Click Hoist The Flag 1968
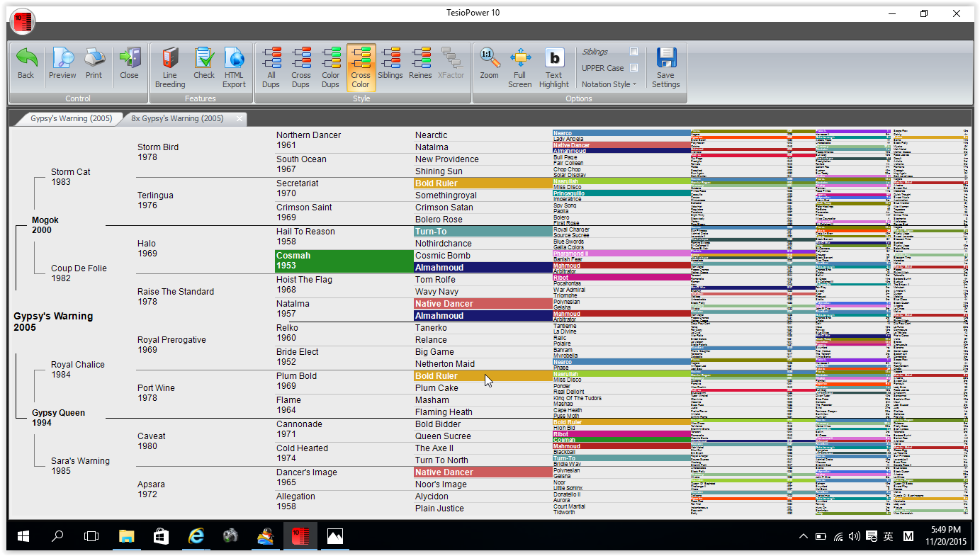 coord(304,285)
